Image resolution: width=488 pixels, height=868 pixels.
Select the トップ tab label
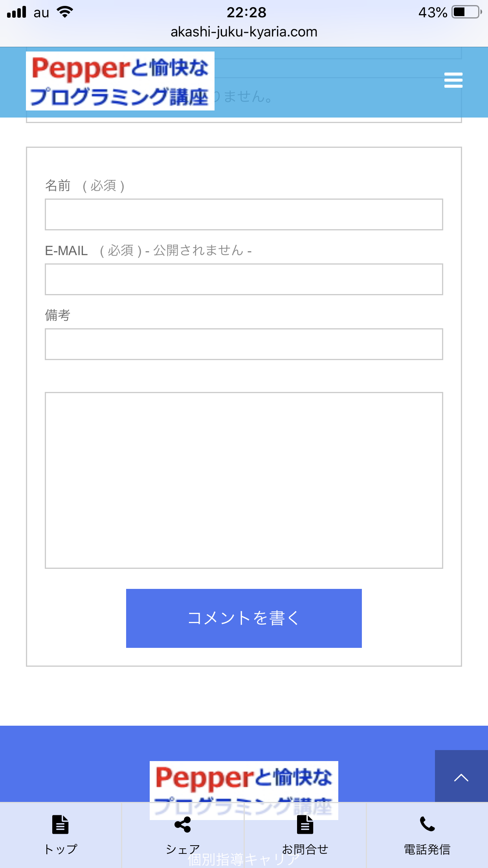coord(61,850)
